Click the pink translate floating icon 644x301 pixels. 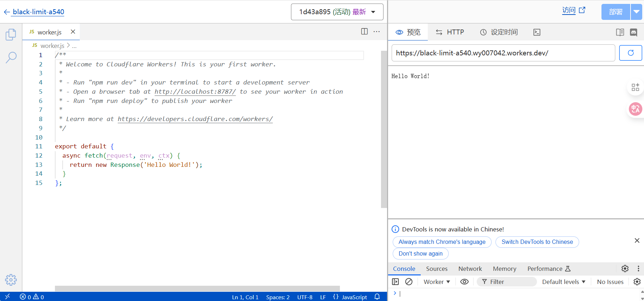click(x=635, y=109)
